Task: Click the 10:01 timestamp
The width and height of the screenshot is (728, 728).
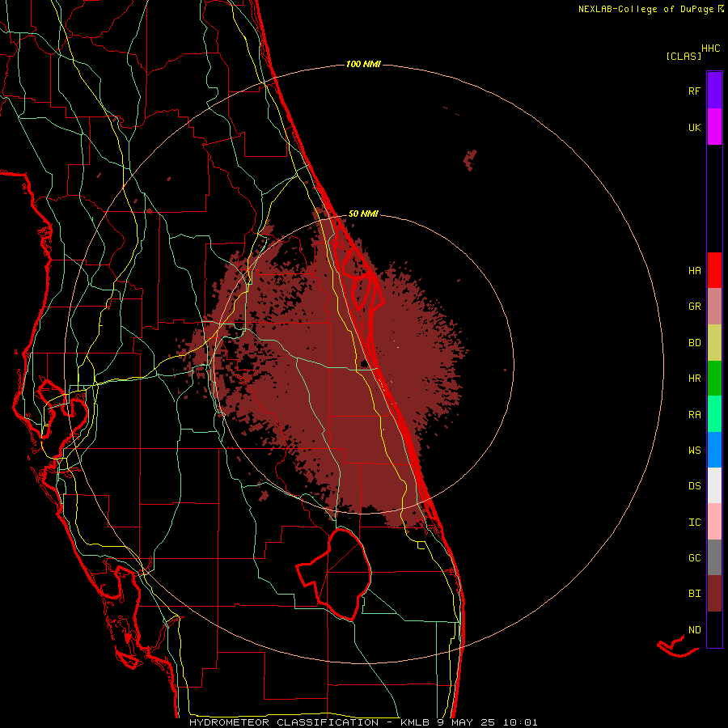Action: pyautogui.click(x=521, y=722)
